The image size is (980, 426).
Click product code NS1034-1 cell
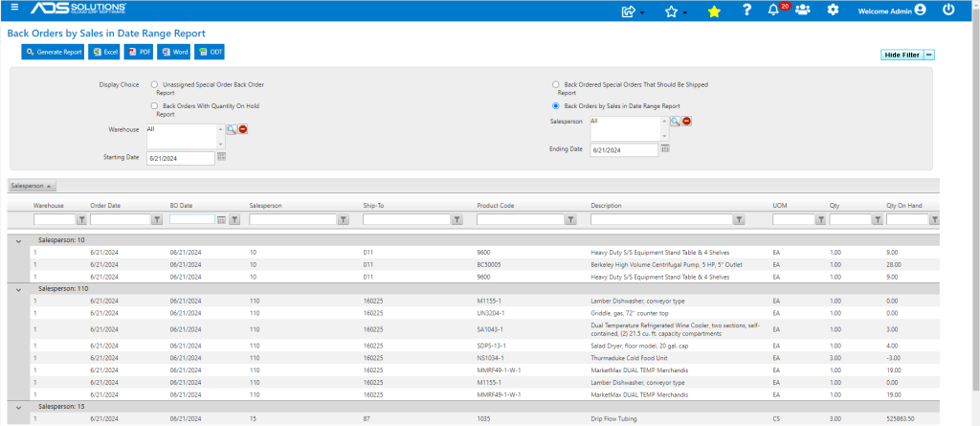(x=490, y=358)
